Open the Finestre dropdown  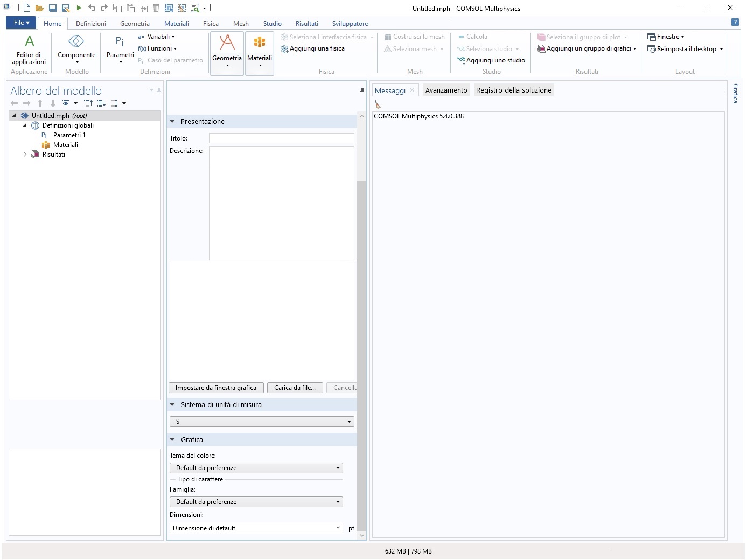point(666,37)
